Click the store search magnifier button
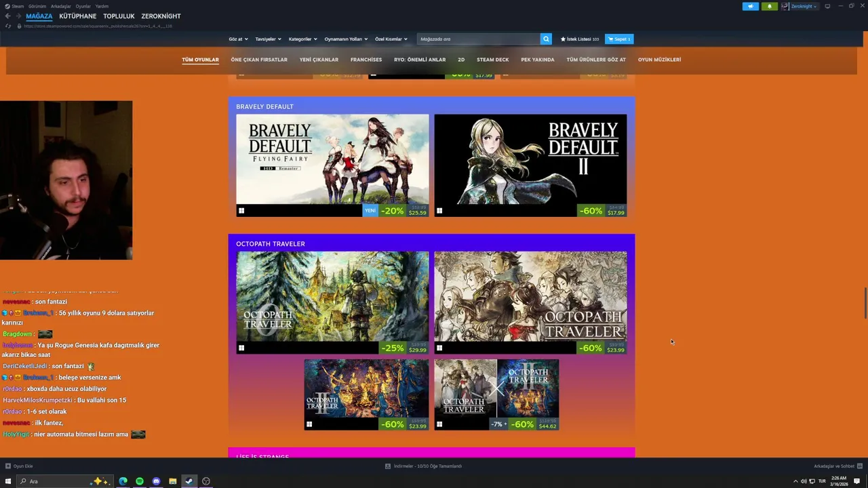868x488 pixels. point(546,39)
